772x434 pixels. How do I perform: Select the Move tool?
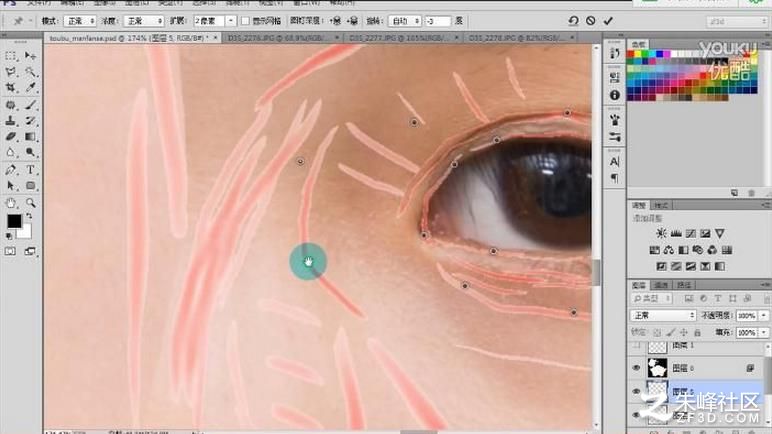coord(30,56)
